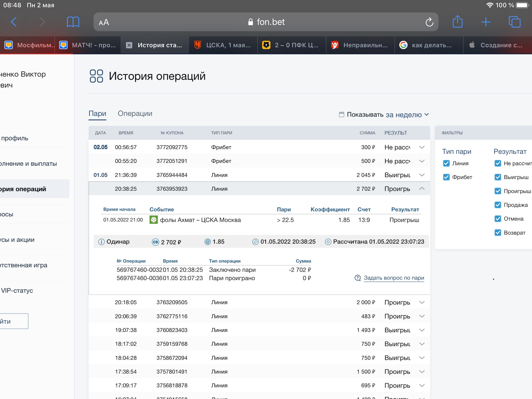Open Safari bookmarks book icon

click(73, 22)
